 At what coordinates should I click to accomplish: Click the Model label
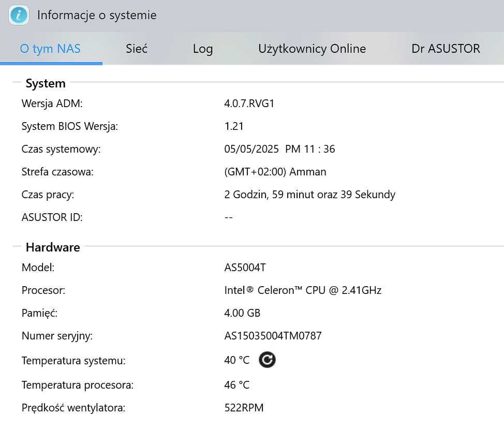[x=38, y=268]
